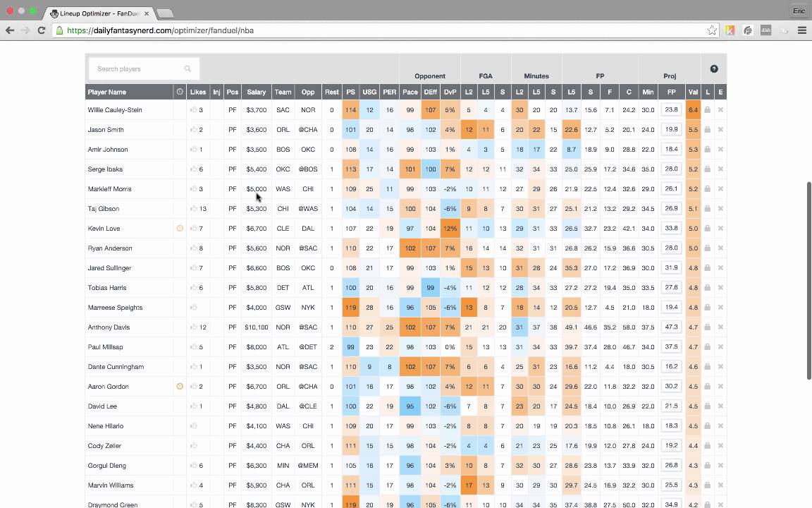The image size is (812, 508).
Task: Lock Willie Cauley-Stein in the lineup
Action: pyautogui.click(x=707, y=110)
